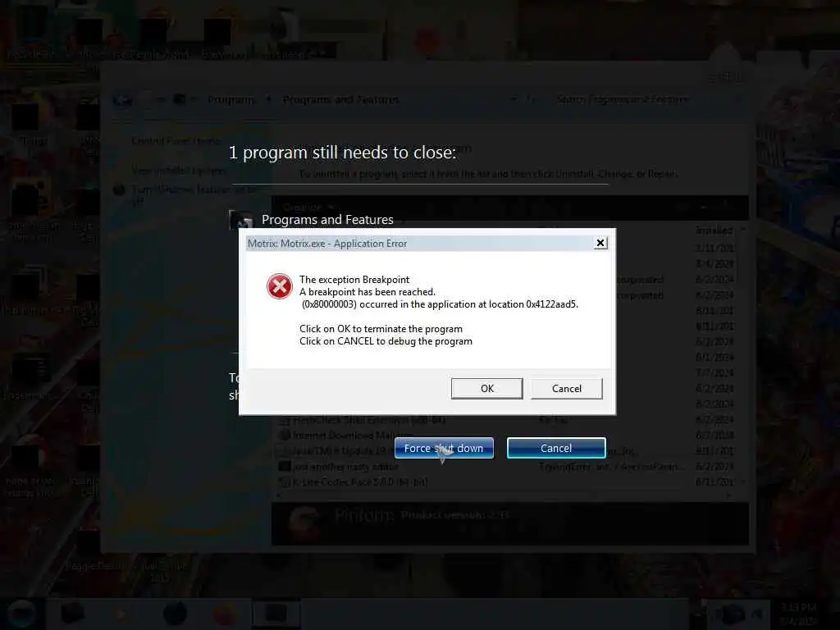Click the Programs and Features icon in the shutdown list
The width and height of the screenshot is (840, 630).
(241, 219)
